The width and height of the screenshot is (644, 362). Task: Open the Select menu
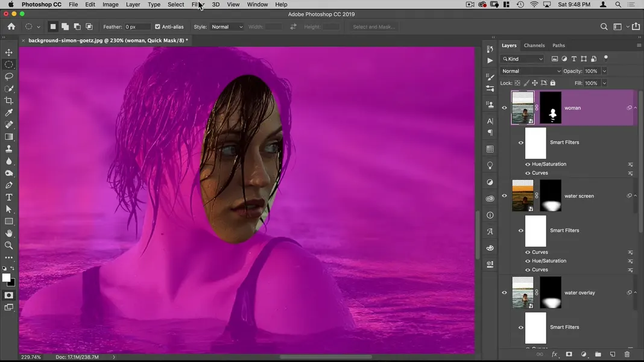pyautogui.click(x=176, y=4)
